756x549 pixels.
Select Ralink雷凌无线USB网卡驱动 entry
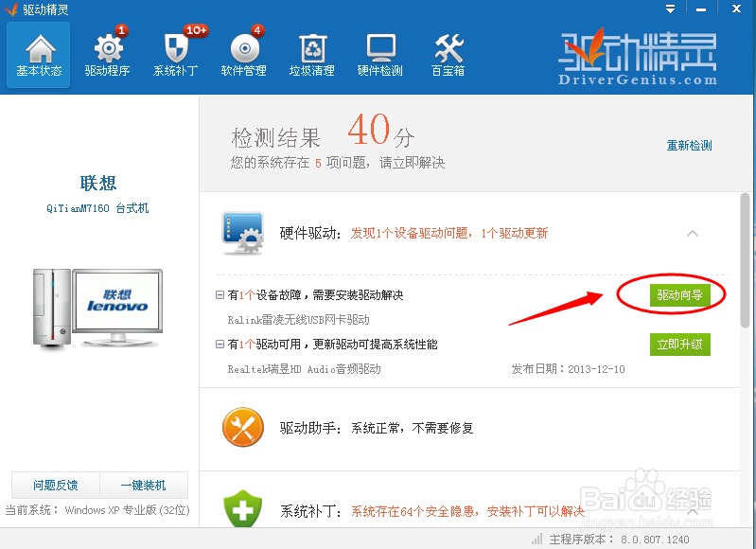298,320
